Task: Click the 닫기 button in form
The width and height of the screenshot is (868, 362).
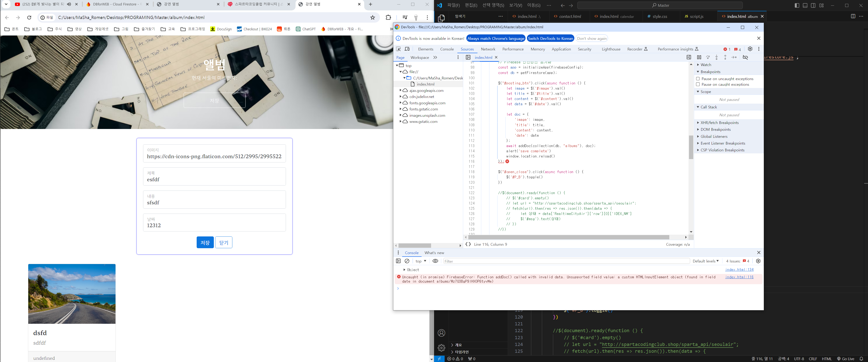Action: tap(224, 242)
